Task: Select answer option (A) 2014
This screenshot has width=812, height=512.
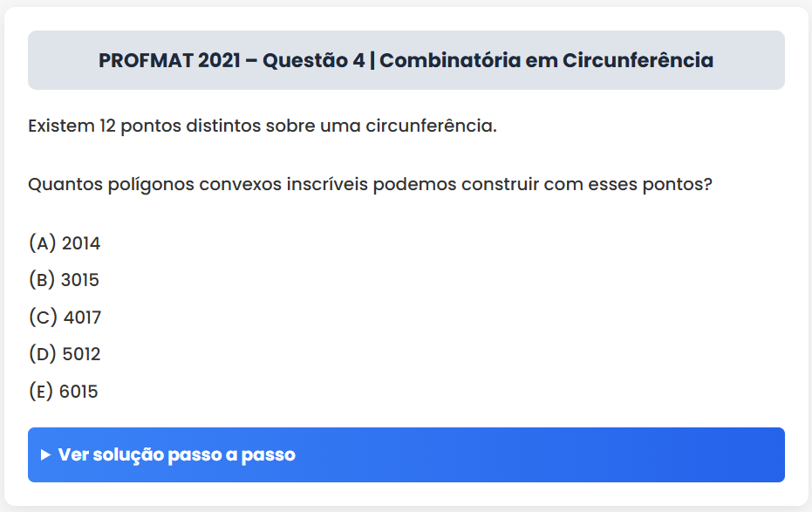Action: (65, 243)
